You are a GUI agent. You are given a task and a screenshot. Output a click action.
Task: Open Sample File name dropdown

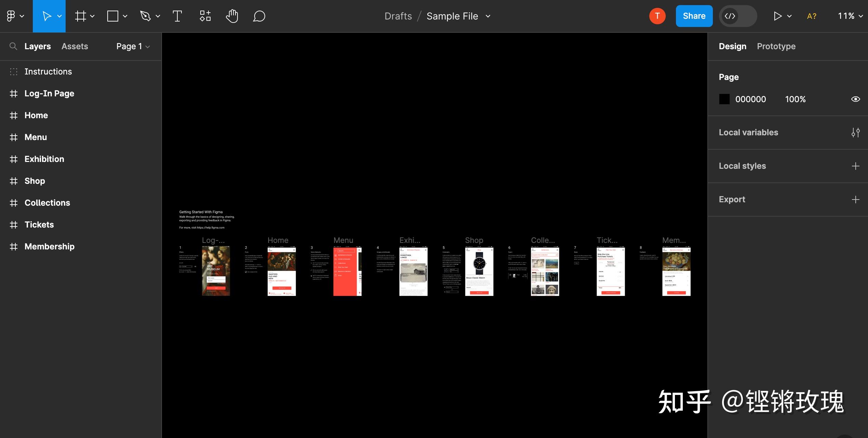click(x=488, y=16)
